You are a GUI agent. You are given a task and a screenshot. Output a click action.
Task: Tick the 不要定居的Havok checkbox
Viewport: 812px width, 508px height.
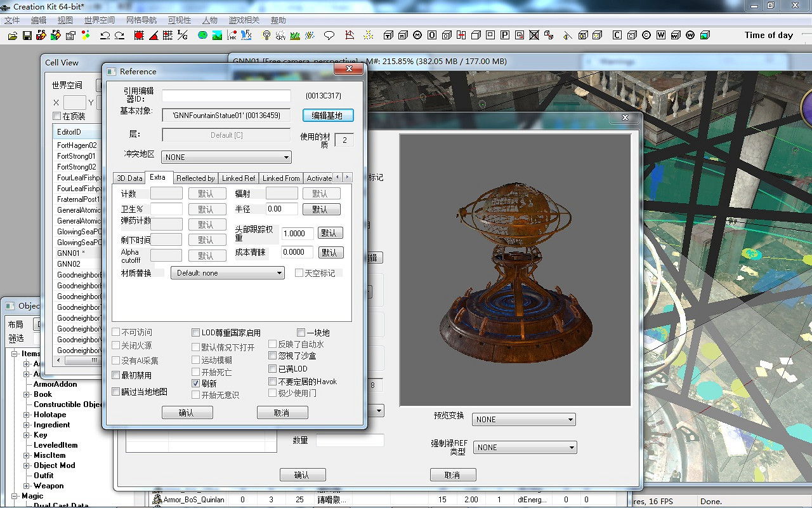pyautogui.click(x=273, y=382)
